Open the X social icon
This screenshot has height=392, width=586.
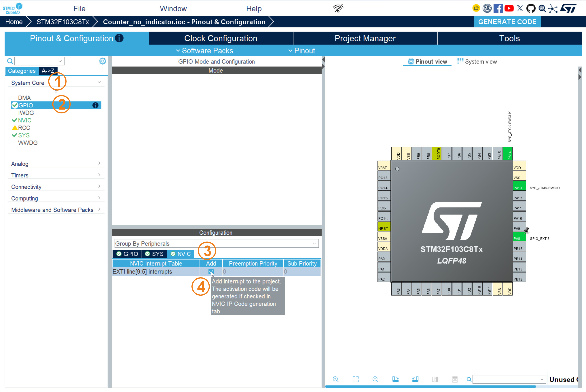520,8
